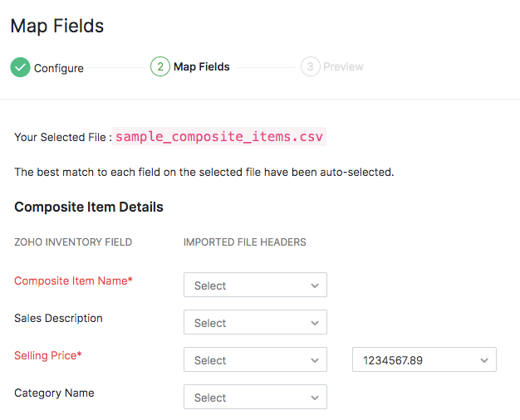This screenshot has height=420, width=520.
Task: Click the sample_composite_items.csv file name
Action: pos(220,136)
